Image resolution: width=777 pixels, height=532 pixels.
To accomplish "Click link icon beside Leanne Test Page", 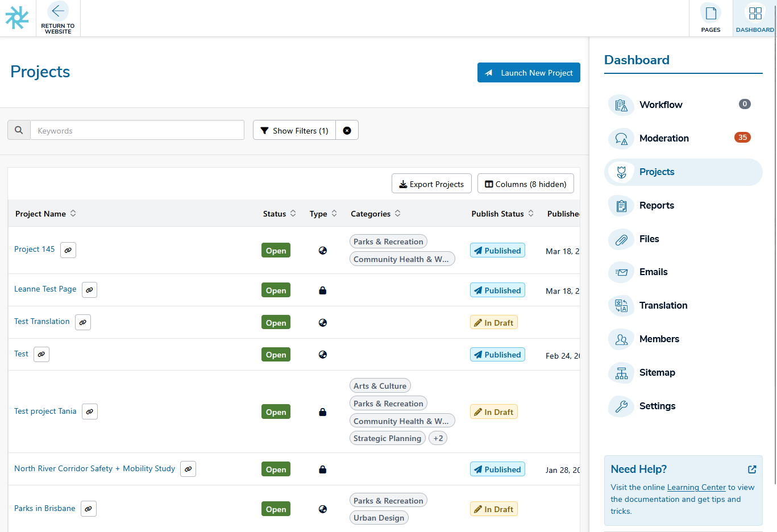I will [89, 290].
